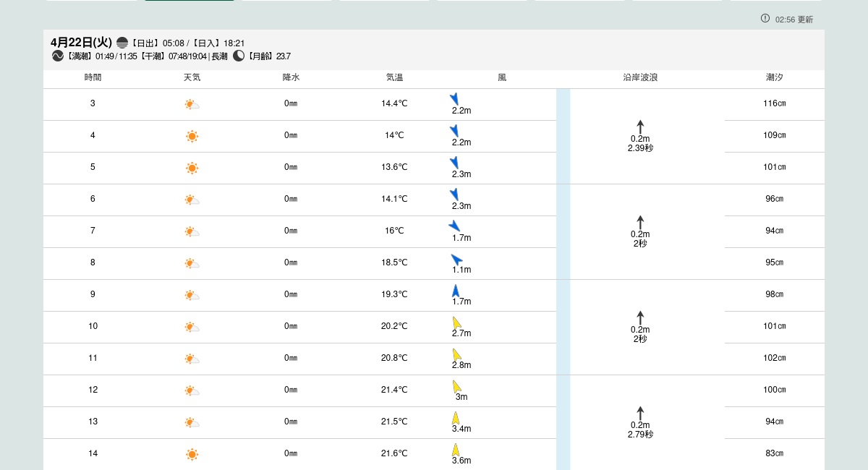Click the partly cloudy icon for hour 3
The width and height of the screenshot is (868, 470).
tap(192, 104)
